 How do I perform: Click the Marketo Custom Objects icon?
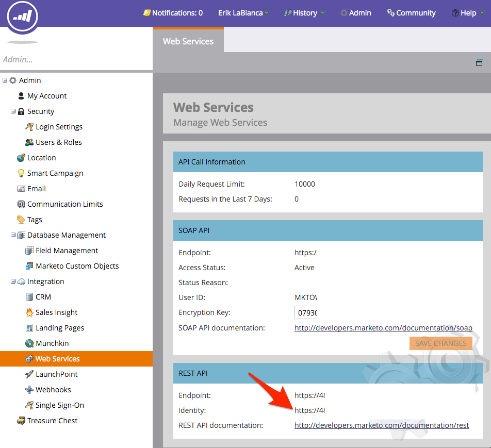point(29,266)
